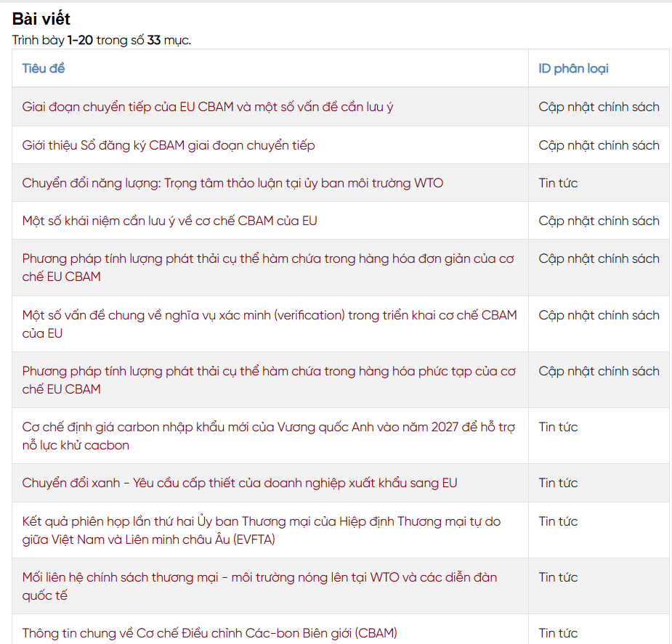Open article Giai đoạn chuyển tiếp của EU CBAM
The height and width of the screenshot is (644, 672).
point(208,107)
